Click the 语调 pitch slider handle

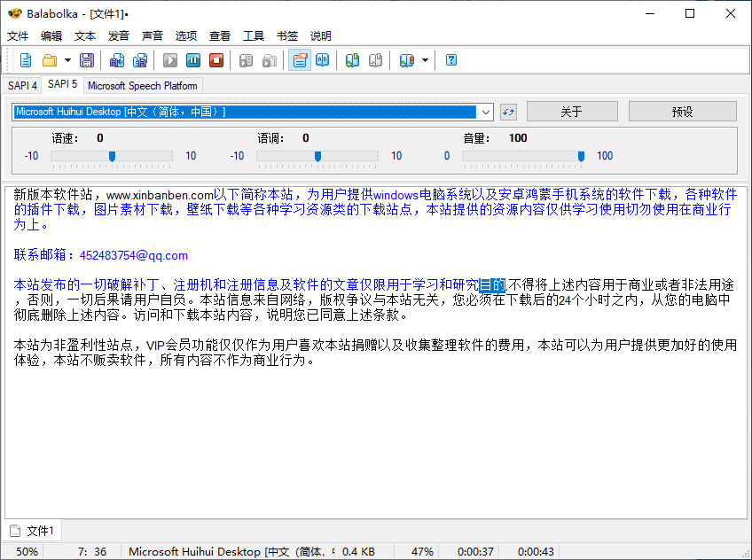coord(317,156)
